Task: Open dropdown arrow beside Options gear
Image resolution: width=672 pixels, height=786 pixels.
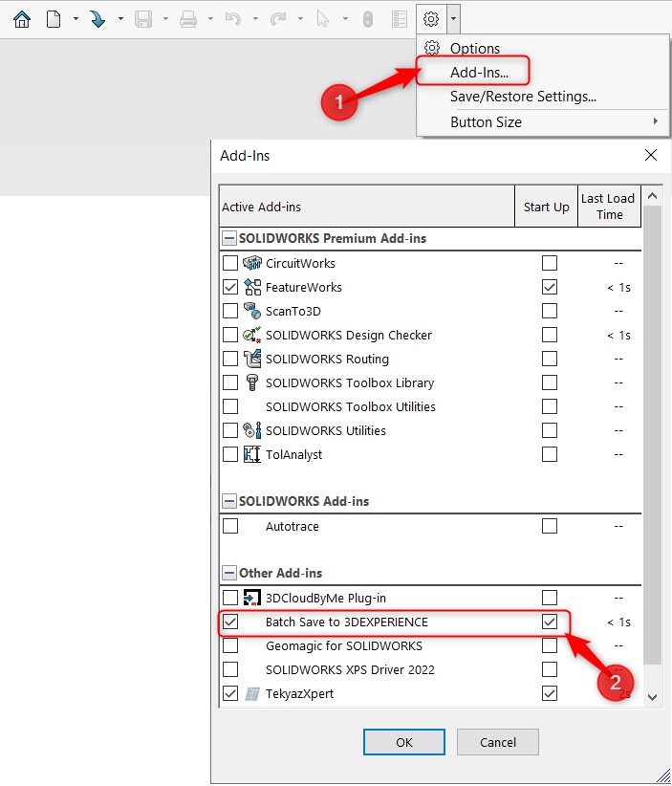Action: [x=453, y=19]
